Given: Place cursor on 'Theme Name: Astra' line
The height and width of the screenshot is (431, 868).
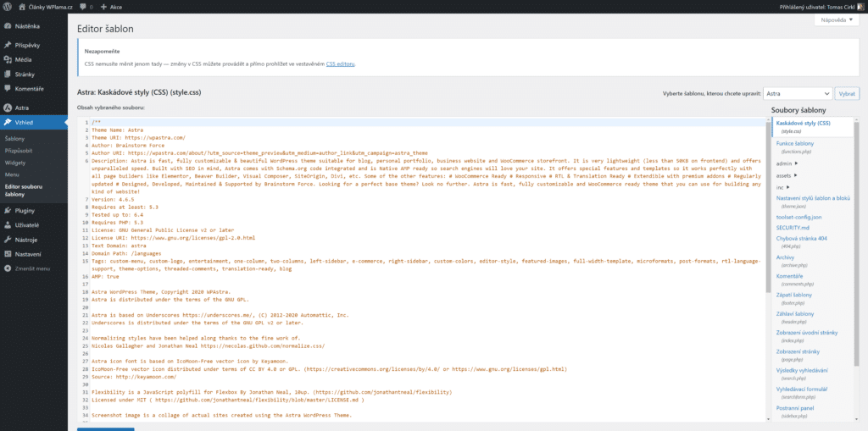Looking at the screenshot, I should tap(118, 130).
